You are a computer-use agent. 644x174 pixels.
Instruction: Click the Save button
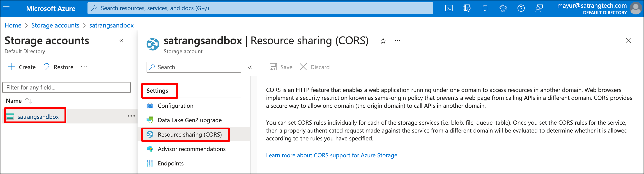tap(281, 67)
